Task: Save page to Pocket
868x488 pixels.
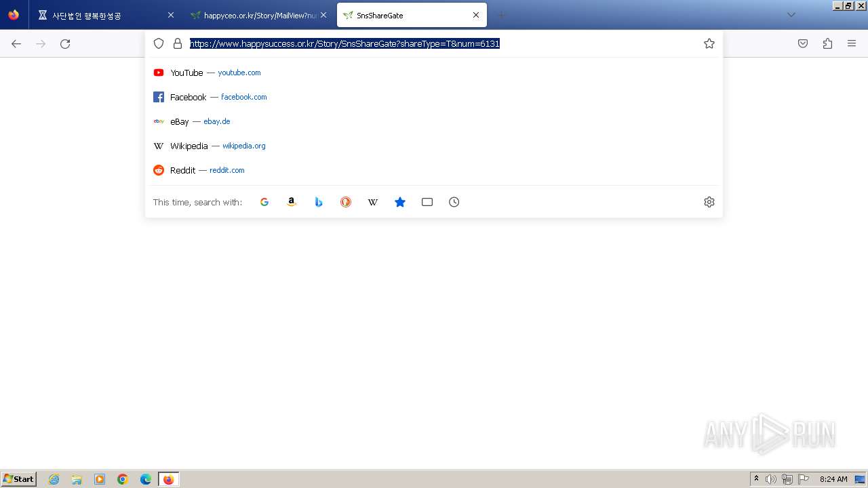Action: pos(803,43)
